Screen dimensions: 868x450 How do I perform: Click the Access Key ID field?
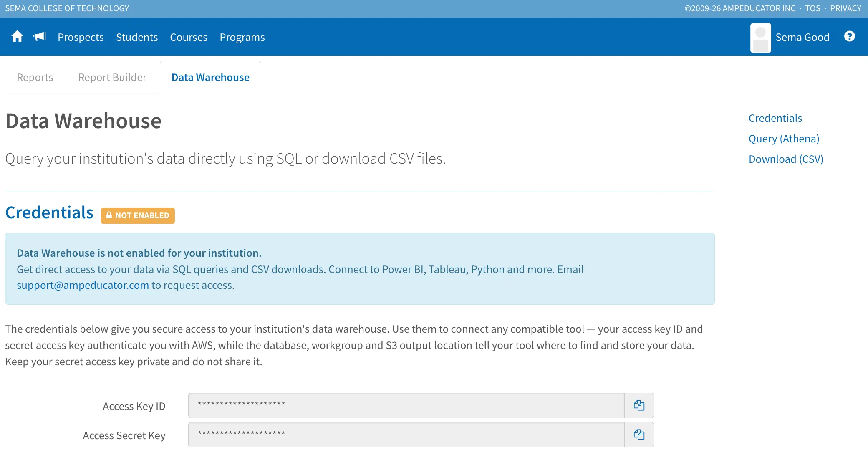tap(406, 405)
